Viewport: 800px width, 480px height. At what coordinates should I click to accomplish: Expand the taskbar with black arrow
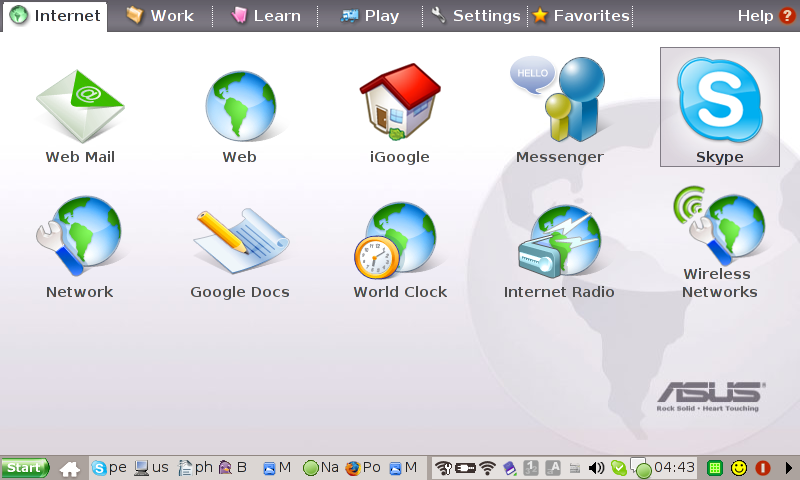(x=788, y=468)
